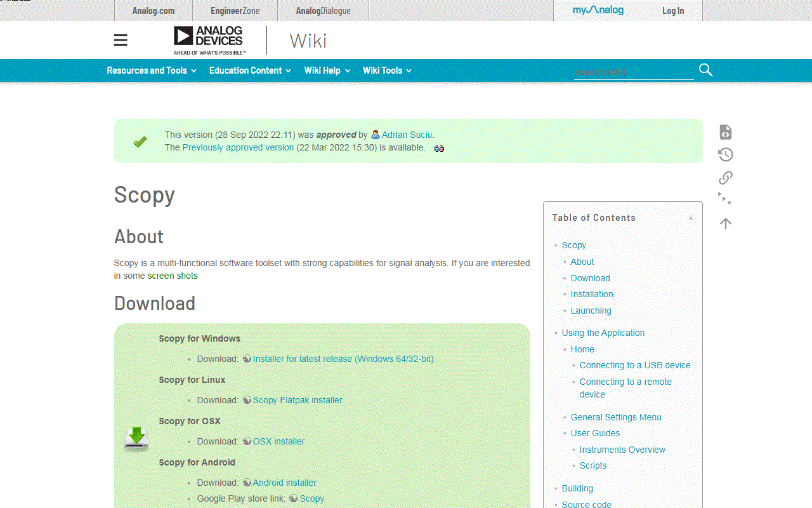812x508 pixels.
Task: Open the Wiki Tools dropdown
Action: (387, 70)
